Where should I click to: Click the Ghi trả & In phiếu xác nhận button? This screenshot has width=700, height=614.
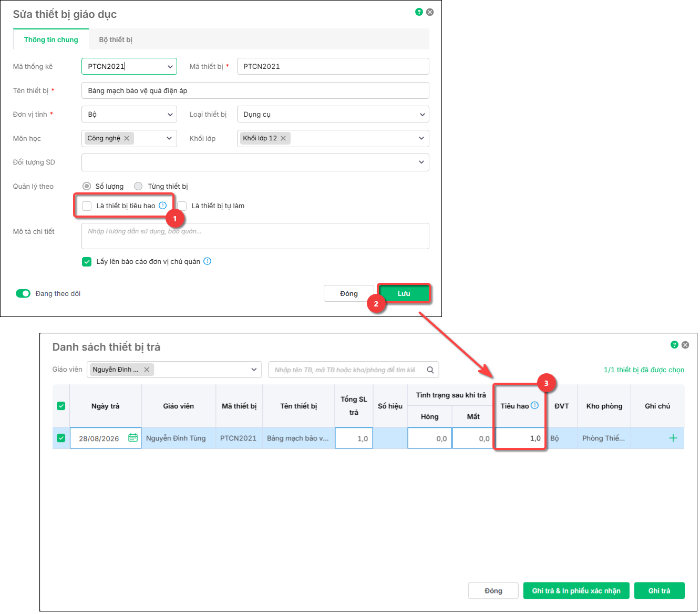pos(576,590)
